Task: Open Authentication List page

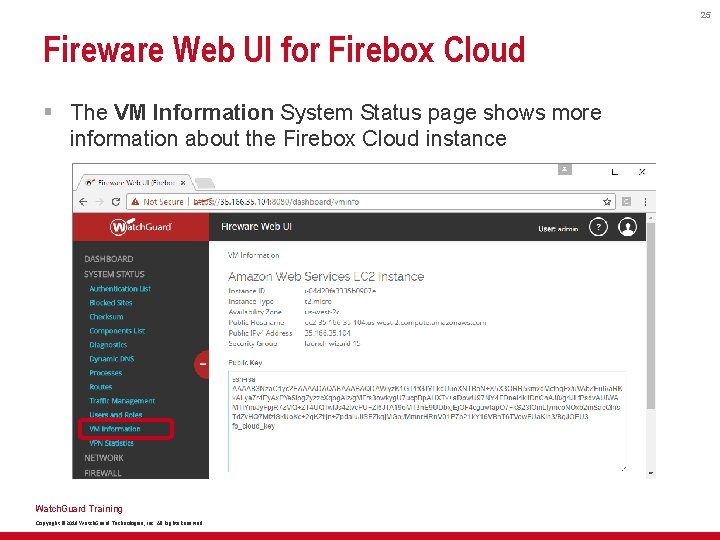Action: 120,289
